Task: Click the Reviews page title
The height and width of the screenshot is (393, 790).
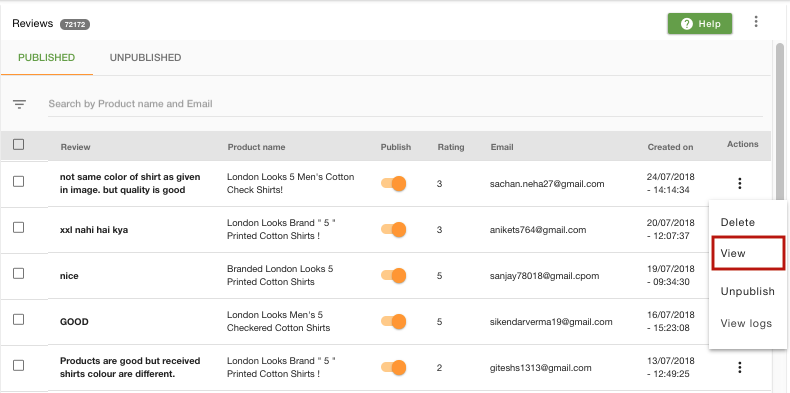Action: point(33,24)
